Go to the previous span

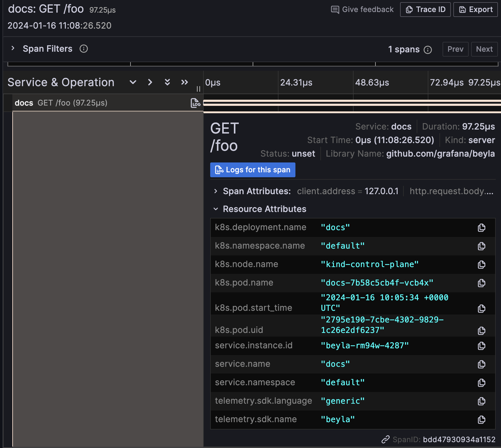[455, 49]
